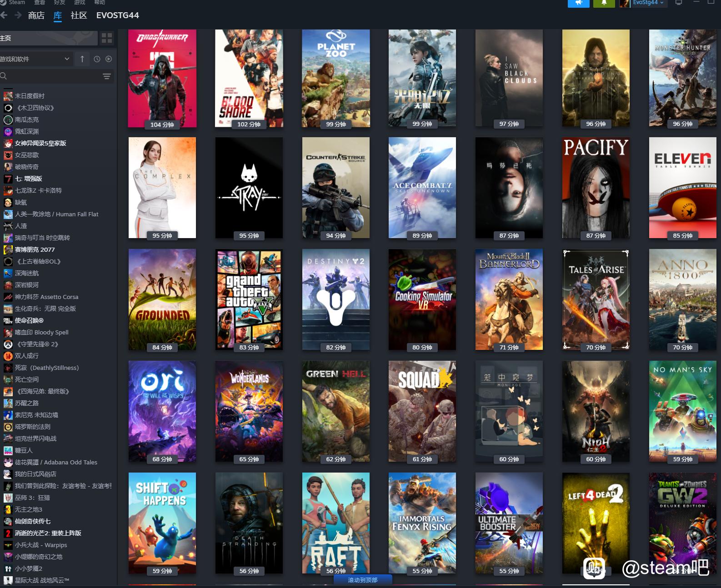Open the Shift Happens game cover
721x588 pixels.
tap(162, 523)
